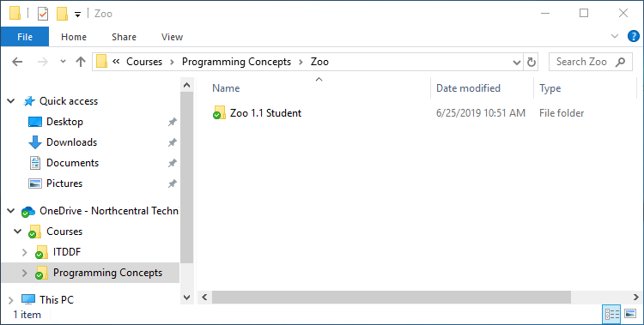
Task: Click the Back navigation arrow
Action: point(17,62)
